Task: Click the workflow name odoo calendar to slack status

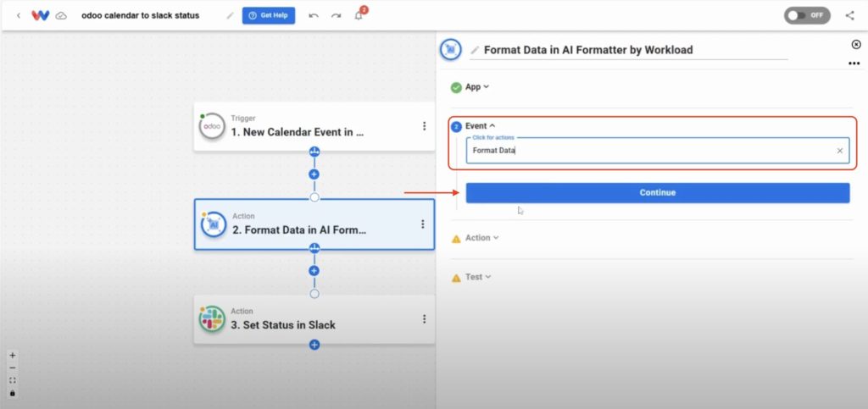Action: coord(140,15)
